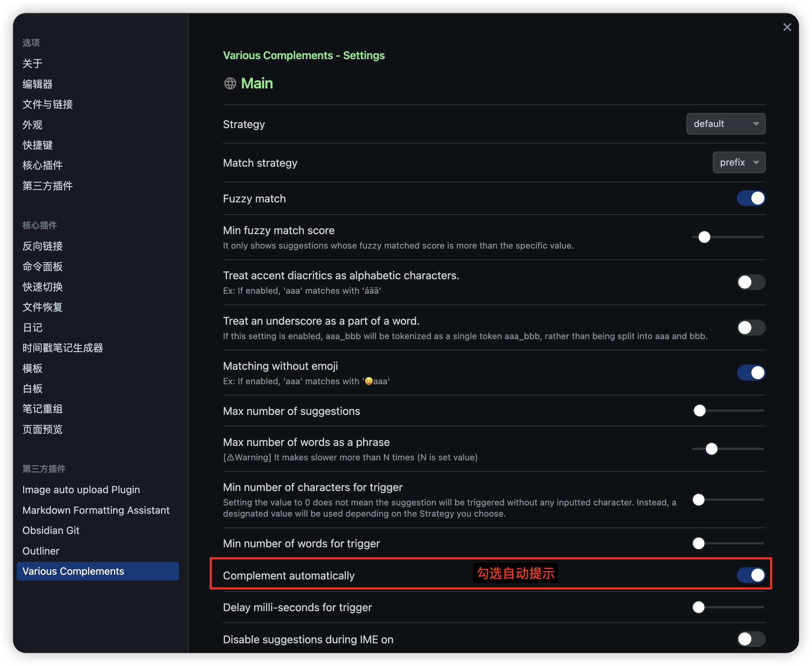The image size is (812, 666).
Task: Enable Treat accent diacritics toggle
Action: (x=751, y=282)
